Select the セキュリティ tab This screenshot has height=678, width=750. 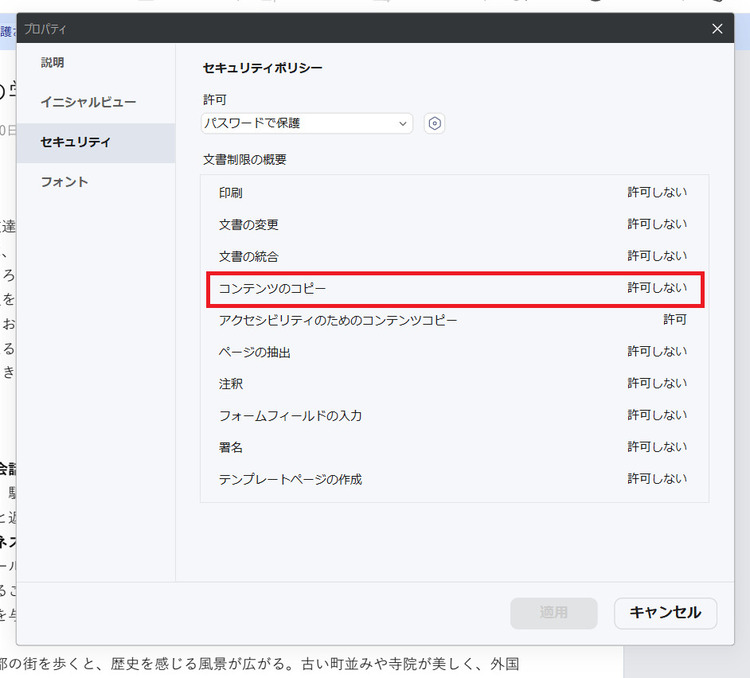(x=75, y=142)
